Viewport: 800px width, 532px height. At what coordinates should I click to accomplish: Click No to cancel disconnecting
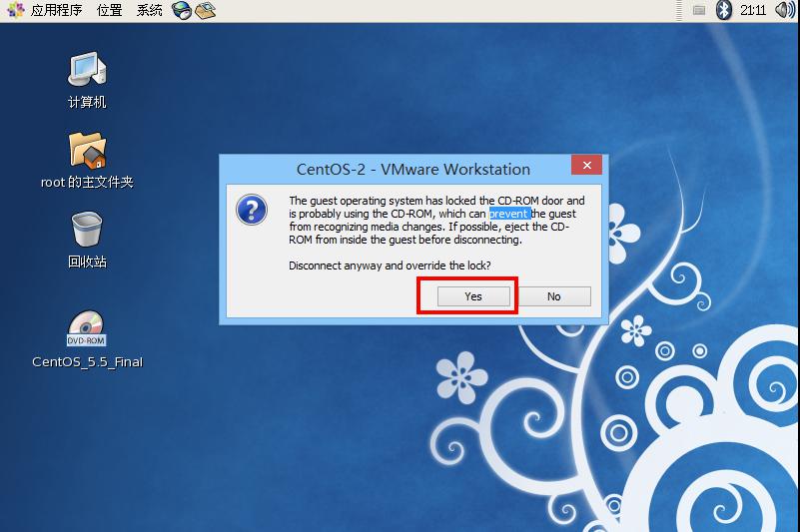click(x=554, y=296)
